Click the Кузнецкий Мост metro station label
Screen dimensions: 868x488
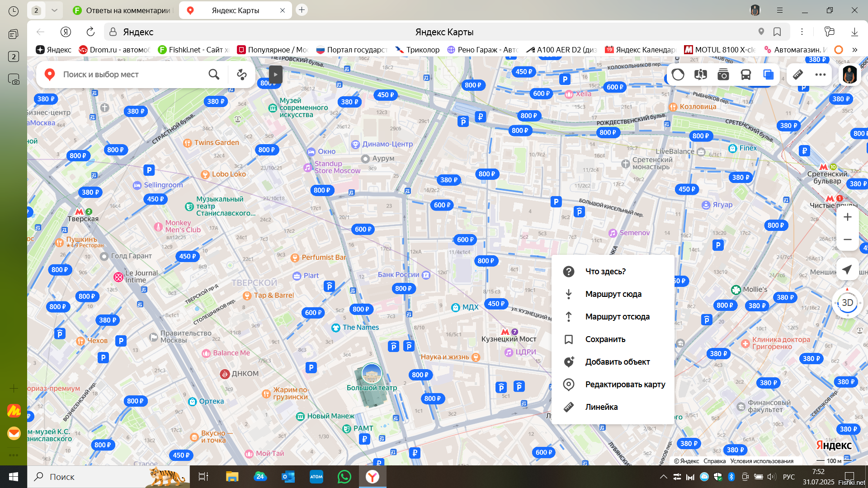coord(509,339)
